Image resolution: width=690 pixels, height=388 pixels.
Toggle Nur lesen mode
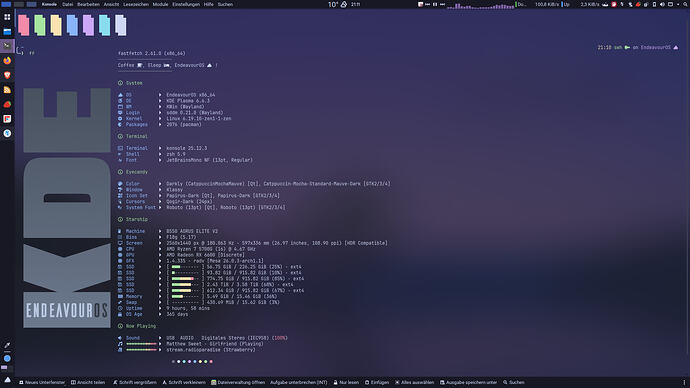(346, 382)
